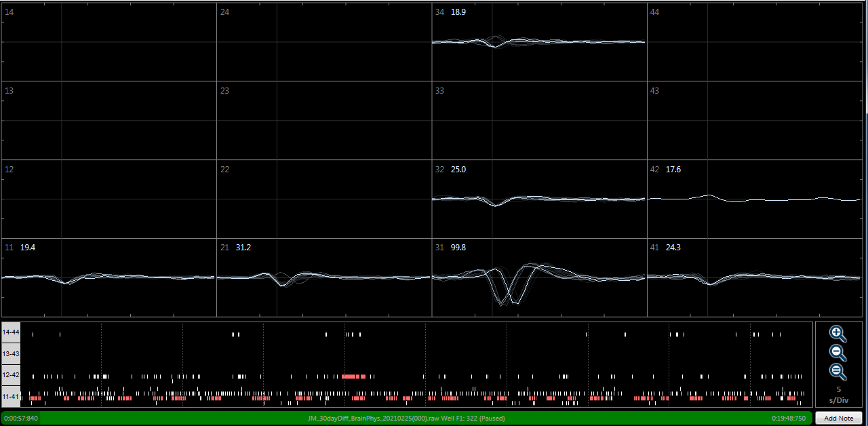The width and height of the screenshot is (868, 426).
Task: Zoom out on the raster time scale
Action: point(838,353)
